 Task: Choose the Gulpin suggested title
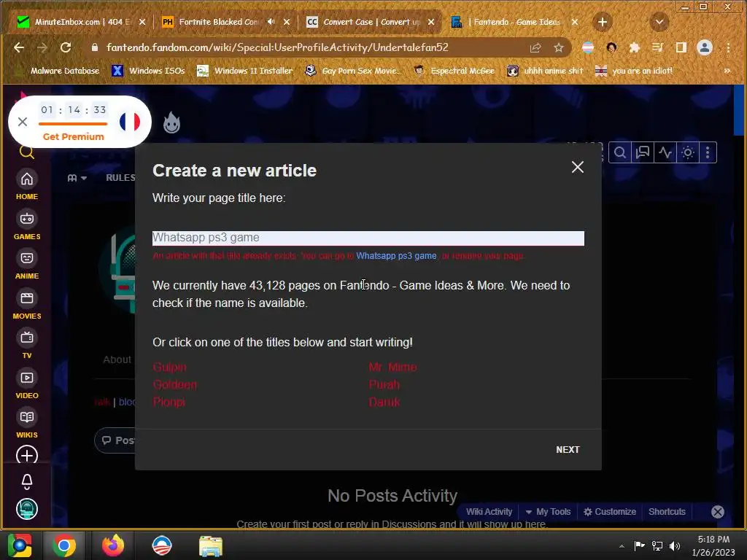(x=169, y=367)
